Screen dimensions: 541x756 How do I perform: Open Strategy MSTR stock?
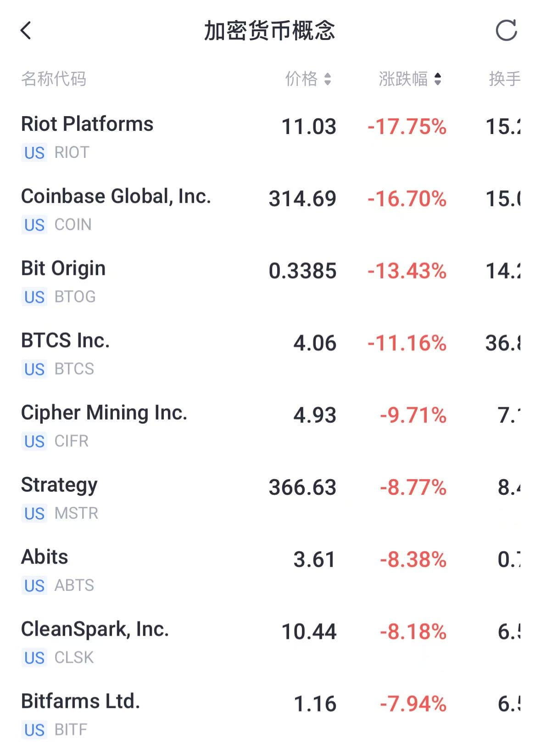click(x=270, y=498)
